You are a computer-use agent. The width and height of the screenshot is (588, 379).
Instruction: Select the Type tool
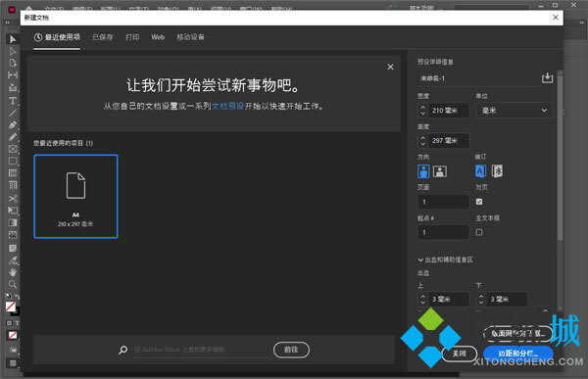[13, 101]
